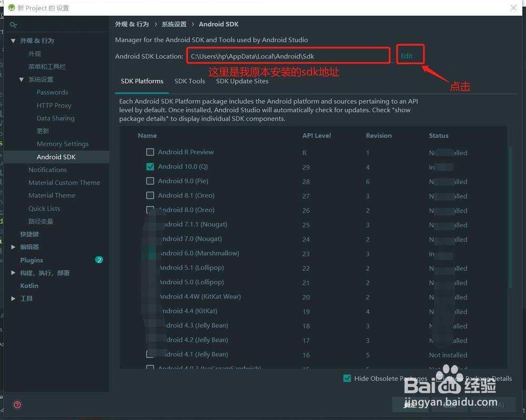The height and width of the screenshot is (420, 526).
Task: Click the help question mark icon
Action: click(17, 404)
